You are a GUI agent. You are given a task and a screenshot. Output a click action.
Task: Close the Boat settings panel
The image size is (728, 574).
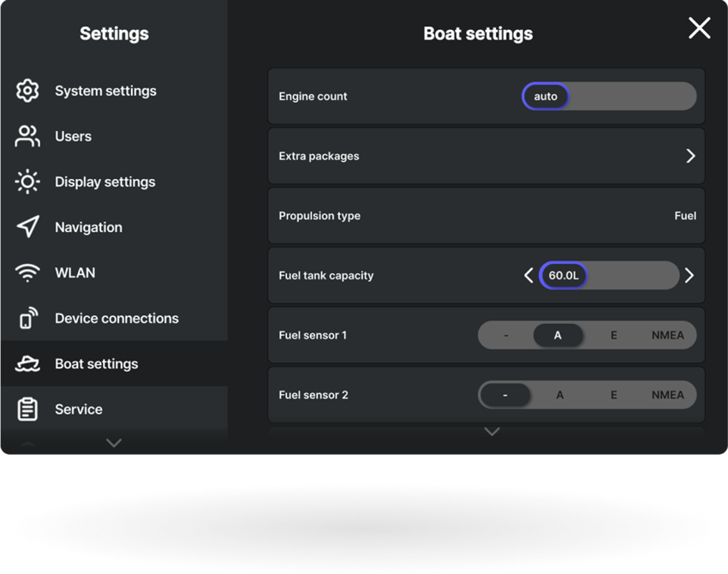pyautogui.click(x=699, y=28)
